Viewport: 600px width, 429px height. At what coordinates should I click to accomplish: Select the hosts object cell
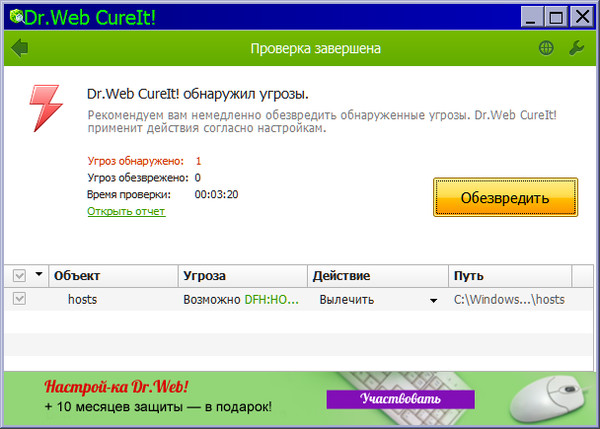pyautogui.click(x=82, y=299)
